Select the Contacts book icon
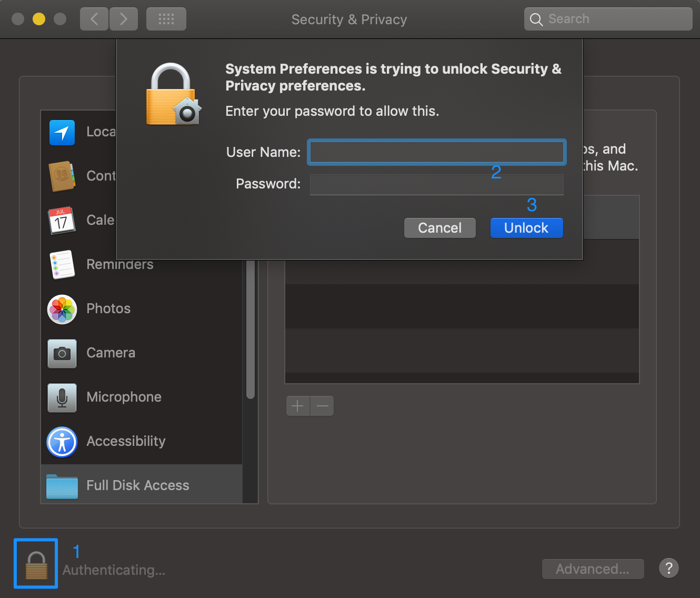 pos(62,176)
